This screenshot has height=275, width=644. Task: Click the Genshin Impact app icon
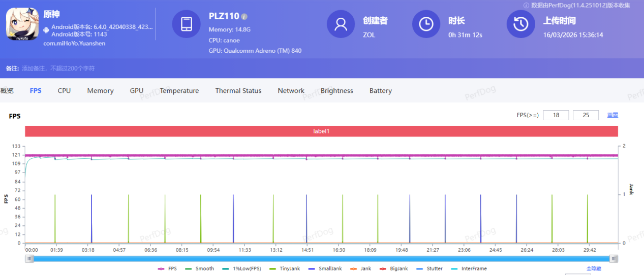(22, 24)
